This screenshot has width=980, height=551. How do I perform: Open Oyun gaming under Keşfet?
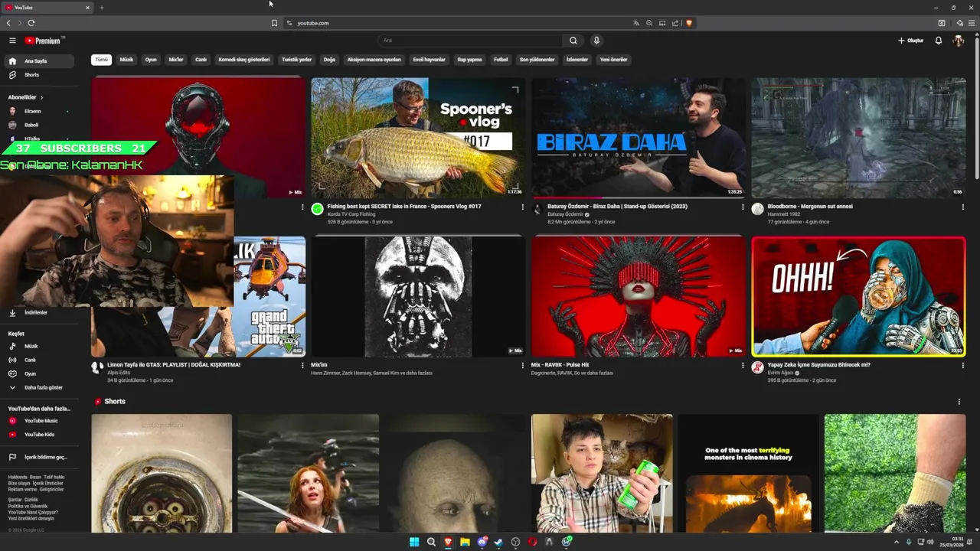(41, 374)
